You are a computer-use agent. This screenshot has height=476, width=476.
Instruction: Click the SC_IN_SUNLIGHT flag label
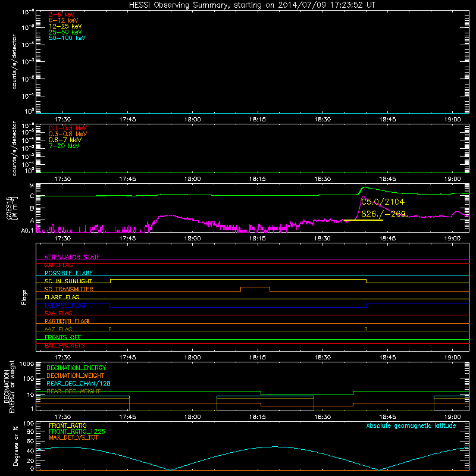pos(68,281)
